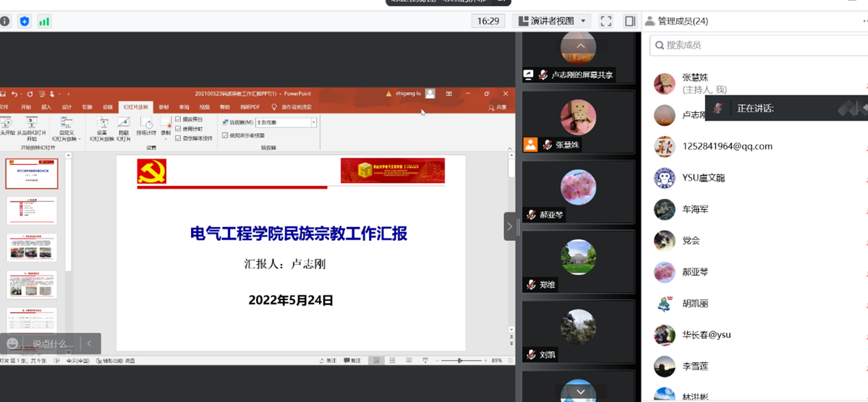The width and height of the screenshot is (868, 402).
Task: Click the 共享 share button in PowerPoint
Action: [x=498, y=107]
